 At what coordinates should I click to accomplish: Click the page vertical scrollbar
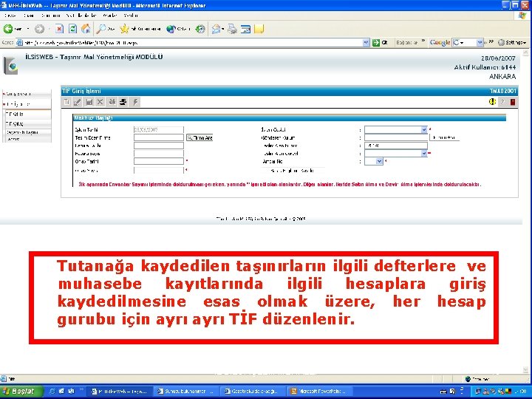[526, 211]
